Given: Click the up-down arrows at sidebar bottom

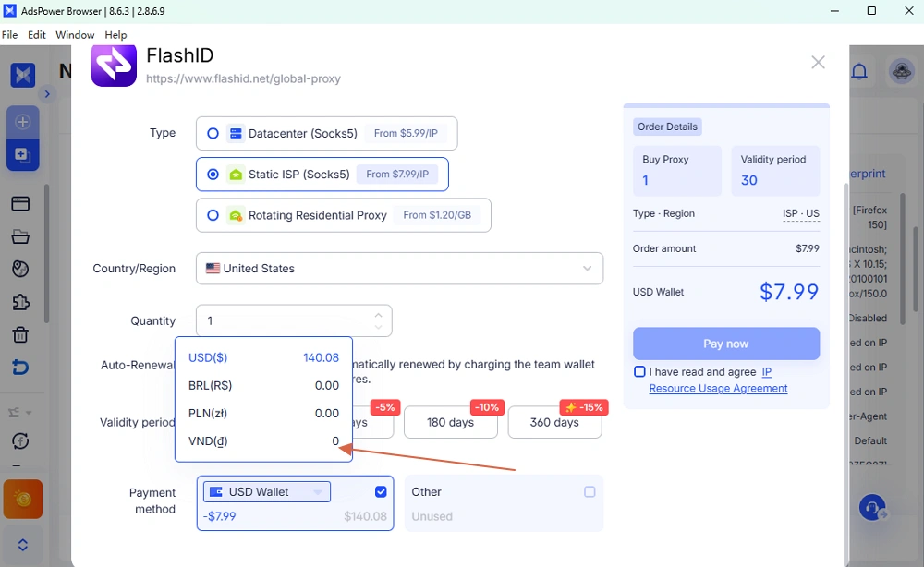Looking at the screenshot, I should (x=22, y=545).
